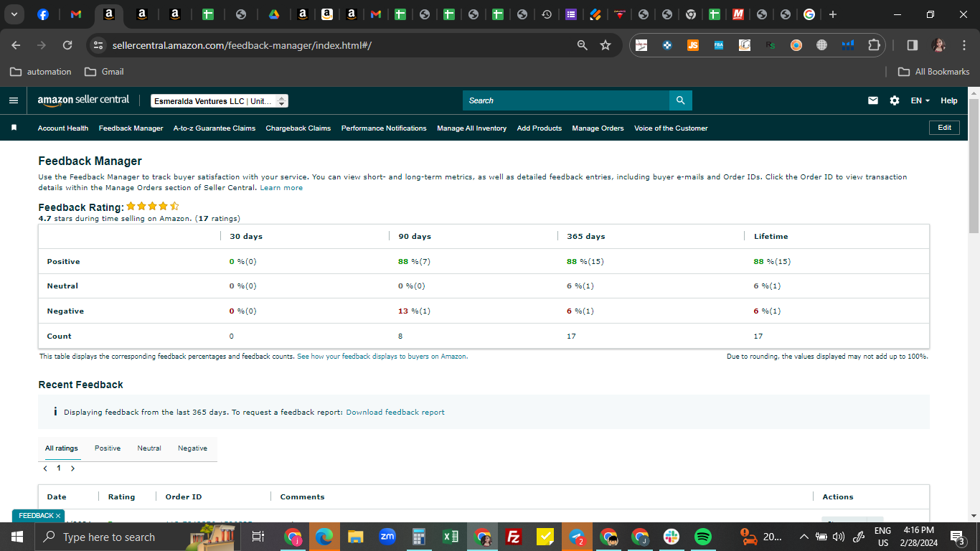Image resolution: width=980 pixels, height=551 pixels.
Task: Open Voice of the Customer
Action: [671, 128]
